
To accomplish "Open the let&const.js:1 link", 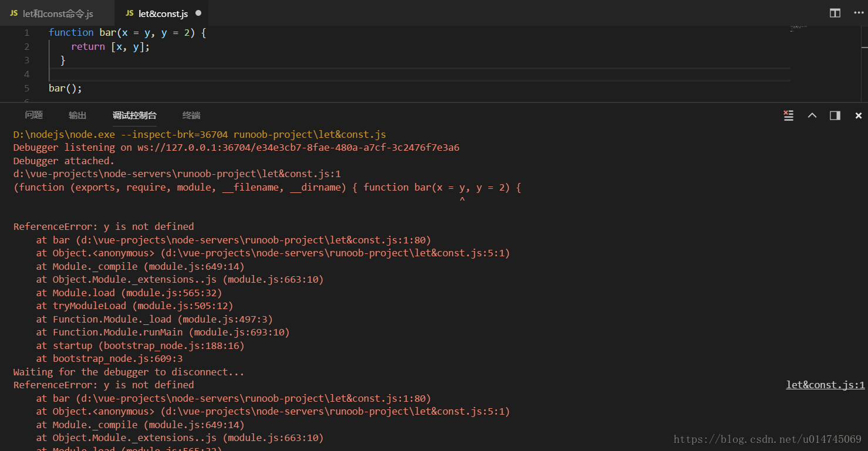I will [825, 385].
